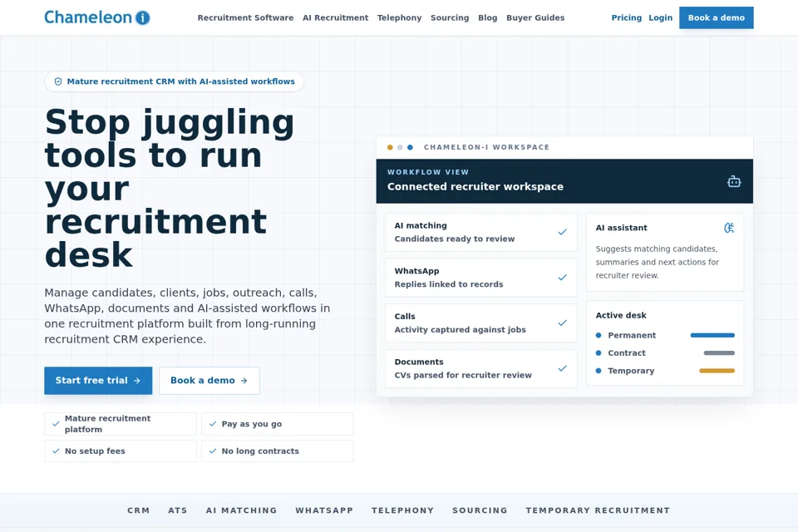Image resolution: width=798 pixels, height=532 pixels.
Task: Click the Login link
Action: coord(661,17)
